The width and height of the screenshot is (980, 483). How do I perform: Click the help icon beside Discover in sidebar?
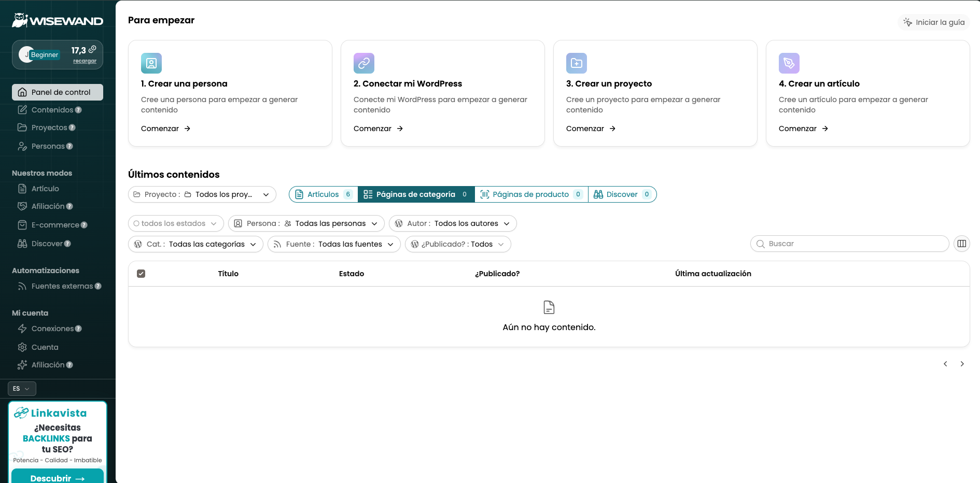pyautogui.click(x=67, y=244)
